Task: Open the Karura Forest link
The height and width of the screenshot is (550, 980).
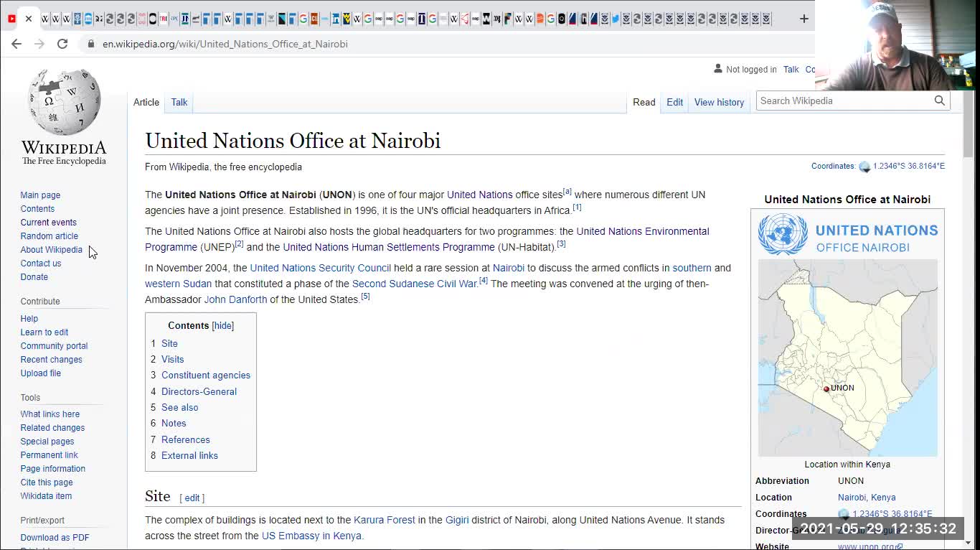Action: pyautogui.click(x=385, y=520)
